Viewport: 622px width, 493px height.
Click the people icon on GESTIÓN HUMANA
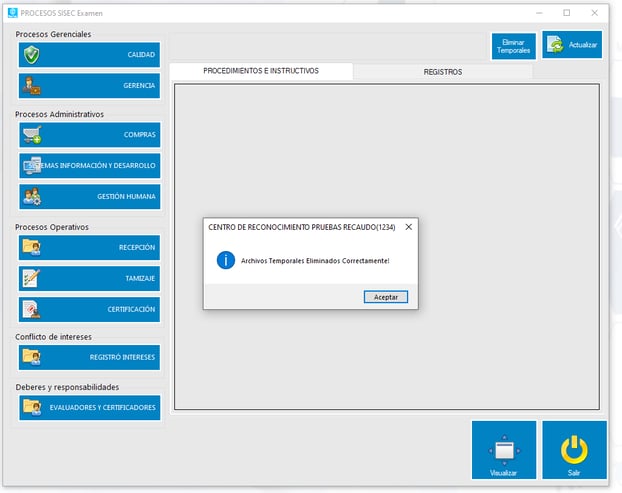click(31, 197)
